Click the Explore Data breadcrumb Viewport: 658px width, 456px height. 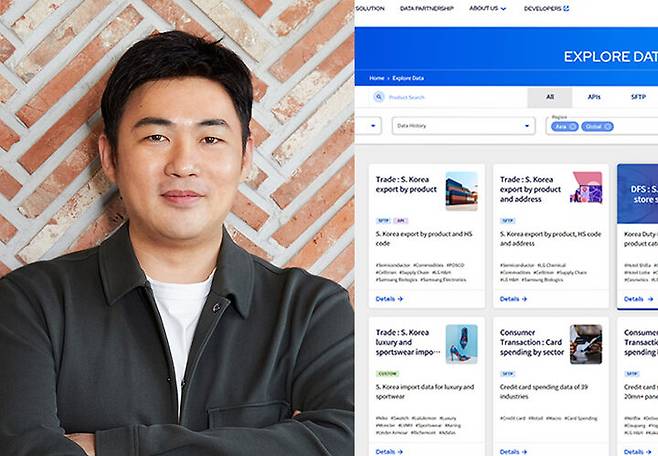click(x=408, y=78)
